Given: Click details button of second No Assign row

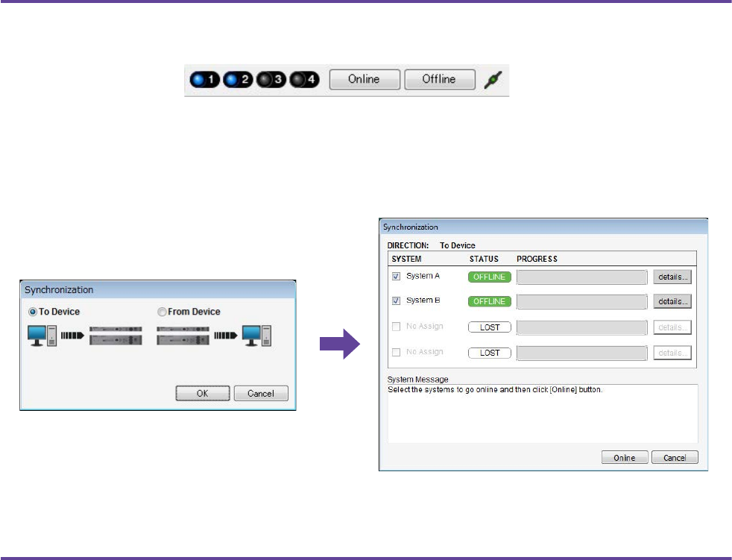Looking at the screenshot, I should (x=672, y=353).
